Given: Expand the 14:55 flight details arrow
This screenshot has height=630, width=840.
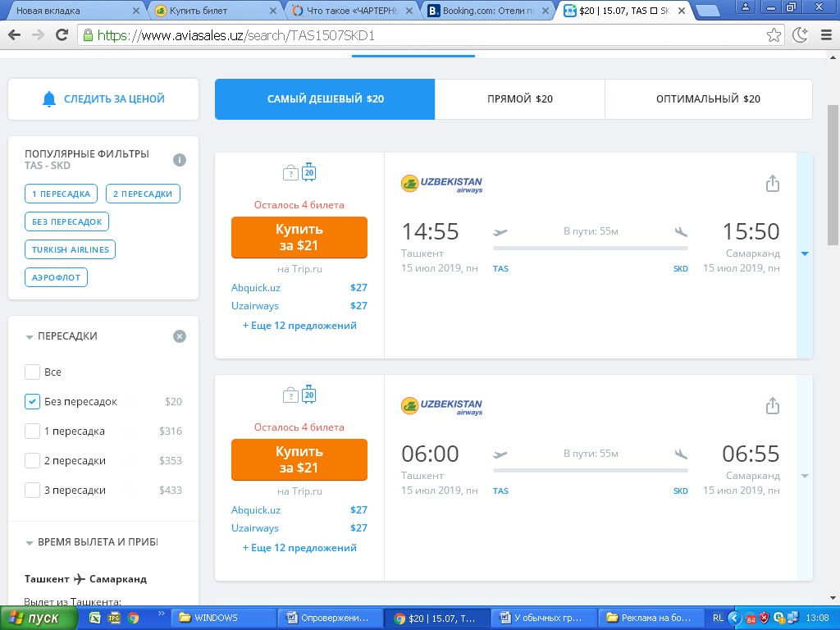Looking at the screenshot, I should click(805, 254).
